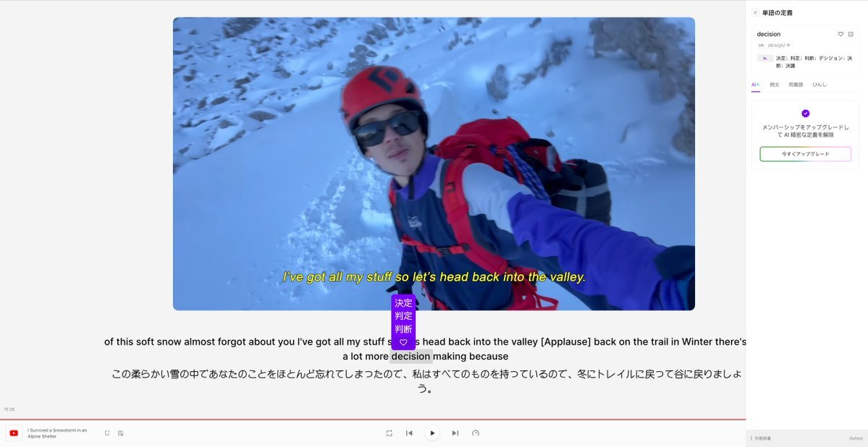Skip to previous sentence
Screen dimensions: 868x447
tap(409, 433)
